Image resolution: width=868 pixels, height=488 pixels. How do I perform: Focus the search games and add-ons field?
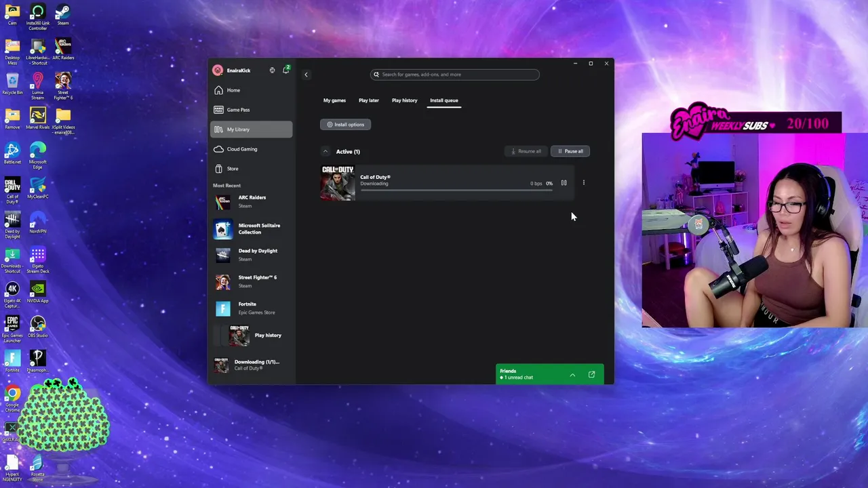click(x=455, y=75)
